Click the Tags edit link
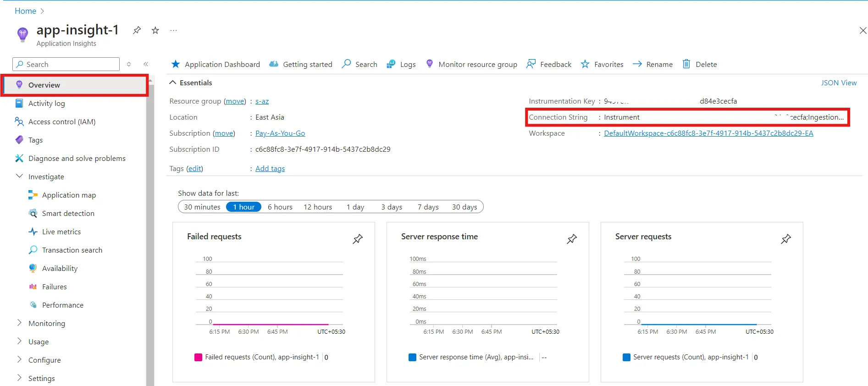 (194, 169)
